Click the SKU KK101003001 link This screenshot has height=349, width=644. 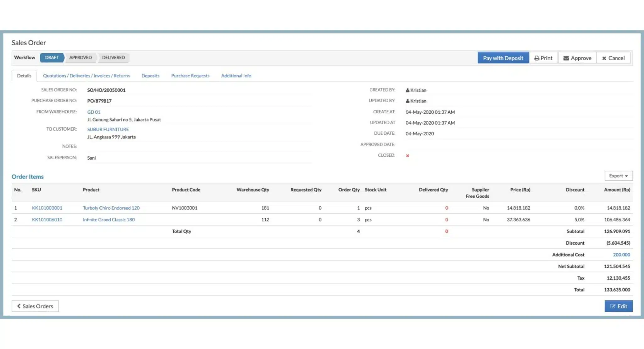pos(47,208)
